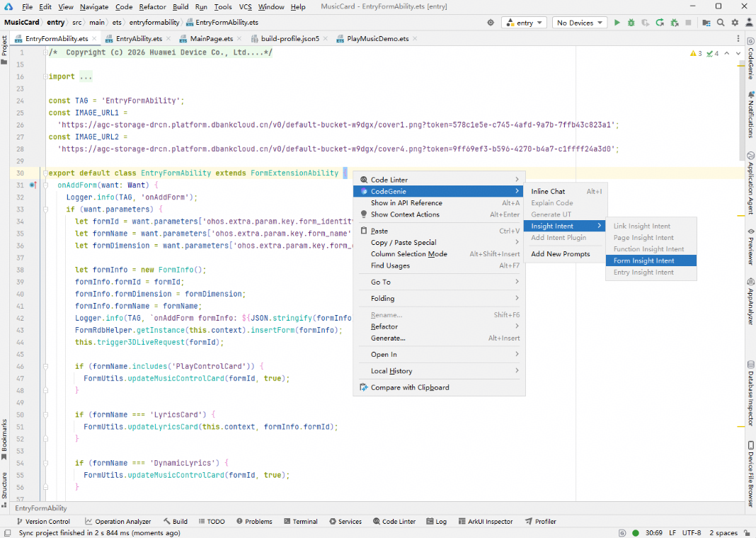This screenshot has height=538, width=756.
Task: Open the Previewer tool window
Action: pyautogui.click(x=750, y=247)
